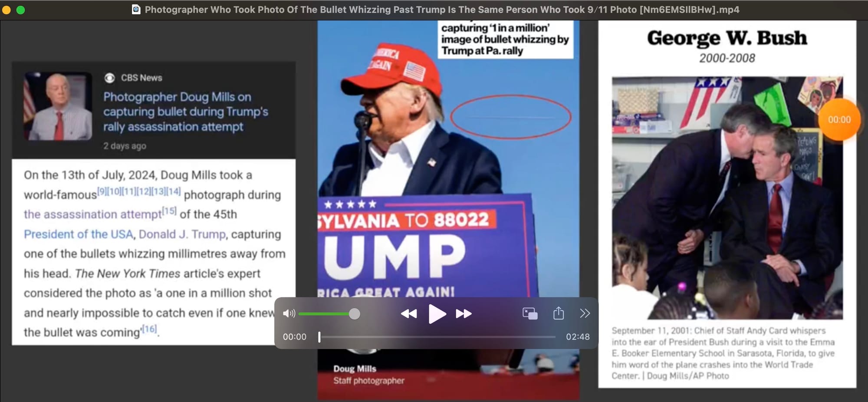Minimize the window with the yellow button
The height and width of the screenshot is (402, 868).
click(7, 10)
